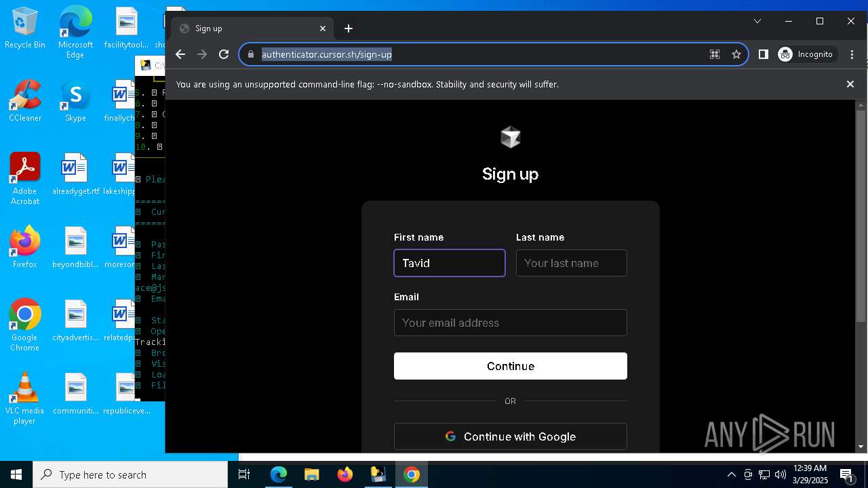The width and height of the screenshot is (868, 488).
Task: Open the Firefox desktop icon
Action: point(25,247)
